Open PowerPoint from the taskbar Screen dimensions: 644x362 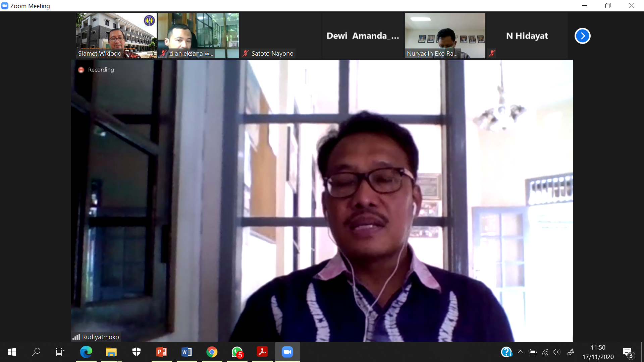pyautogui.click(x=162, y=352)
